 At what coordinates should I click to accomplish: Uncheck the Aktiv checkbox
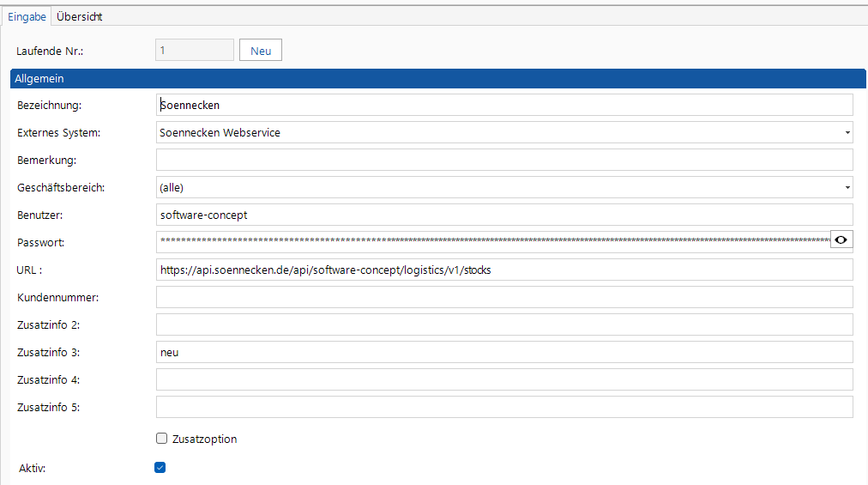[160, 467]
